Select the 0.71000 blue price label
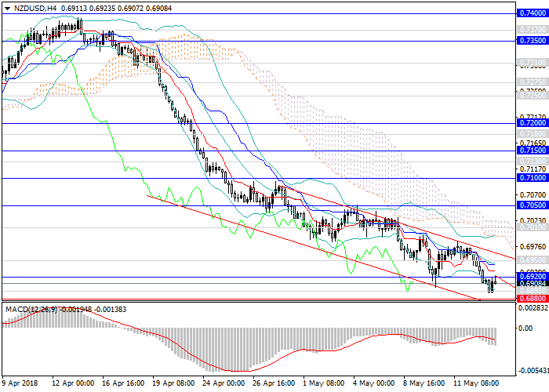 531,178
